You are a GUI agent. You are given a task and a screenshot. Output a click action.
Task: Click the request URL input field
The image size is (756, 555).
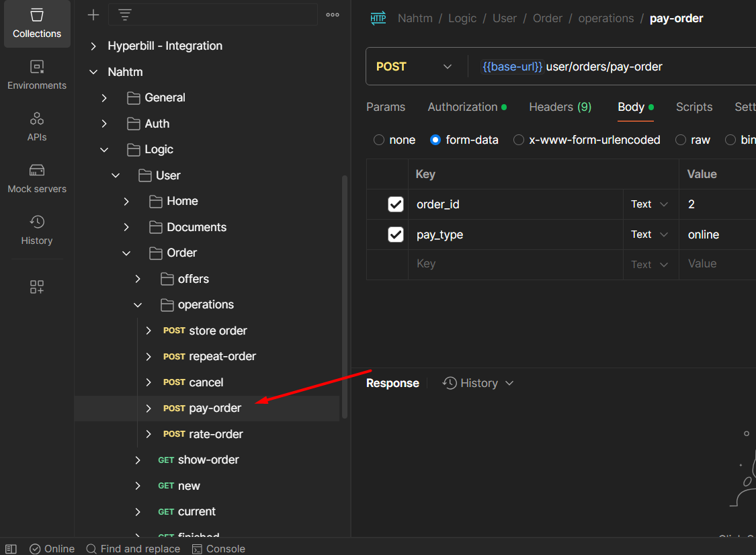point(612,67)
